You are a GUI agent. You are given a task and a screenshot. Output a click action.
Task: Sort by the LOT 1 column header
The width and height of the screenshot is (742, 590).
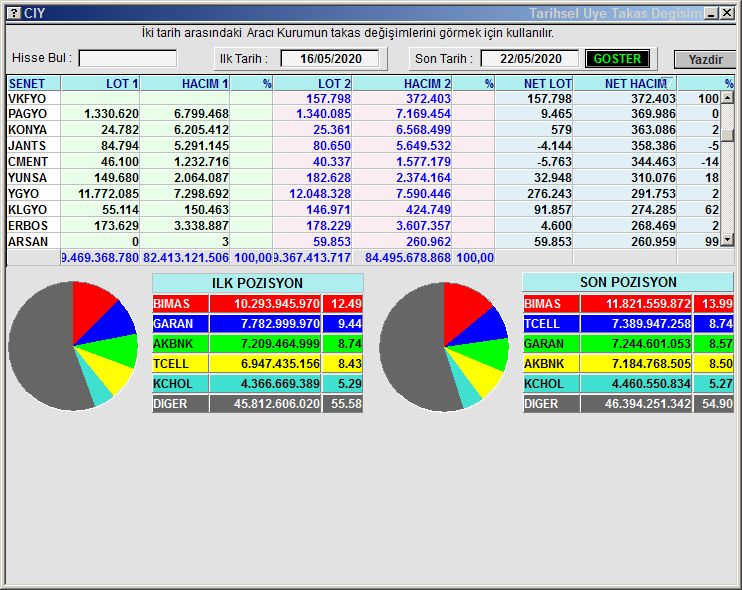coord(100,83)
